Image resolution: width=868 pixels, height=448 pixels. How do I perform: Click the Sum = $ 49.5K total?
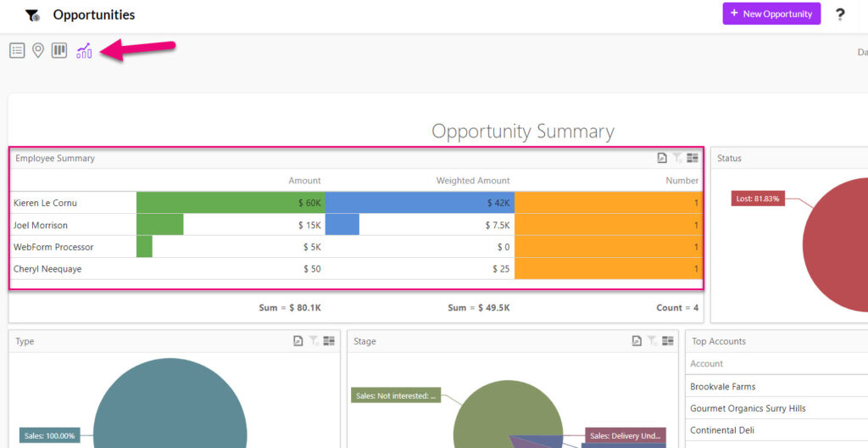point(479,308)
